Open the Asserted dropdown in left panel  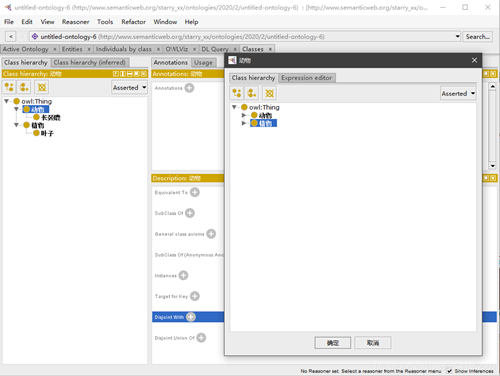point(129,88)
